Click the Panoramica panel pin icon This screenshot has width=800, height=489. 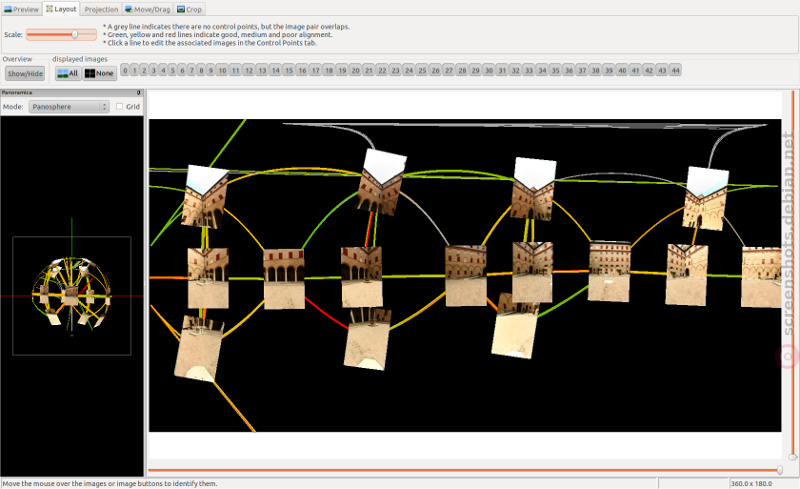point(139,93)
